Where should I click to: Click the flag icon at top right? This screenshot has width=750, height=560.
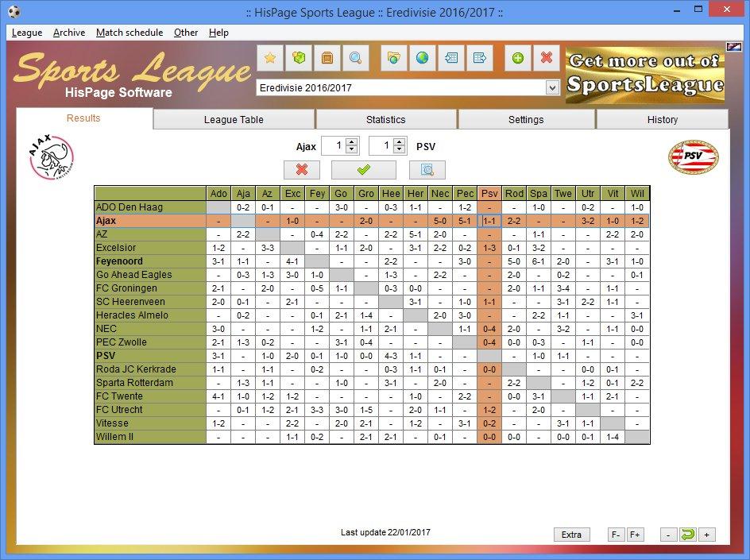tap(734, 46)
